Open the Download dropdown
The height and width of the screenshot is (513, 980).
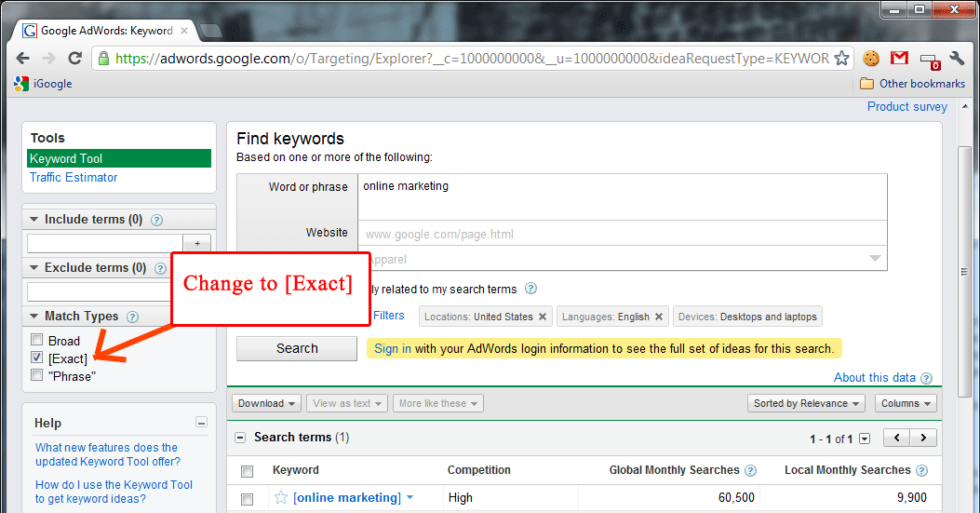tap(266, 403)
